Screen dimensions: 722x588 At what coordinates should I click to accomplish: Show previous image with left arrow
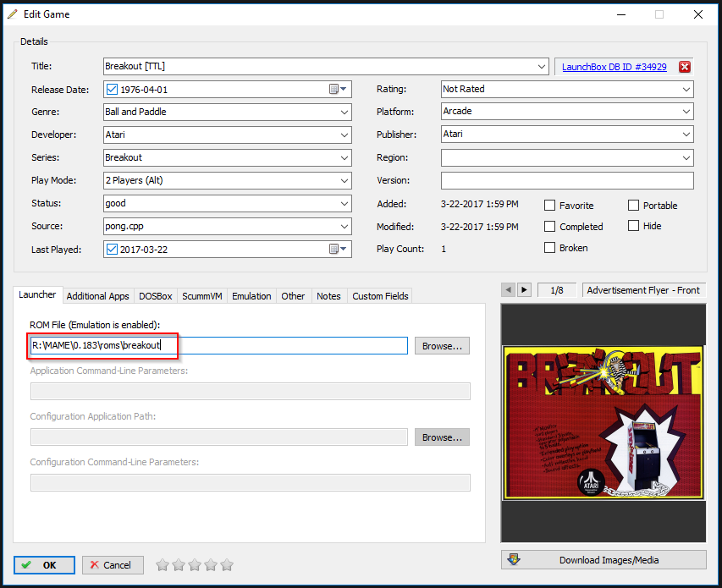tap(508, 290)
